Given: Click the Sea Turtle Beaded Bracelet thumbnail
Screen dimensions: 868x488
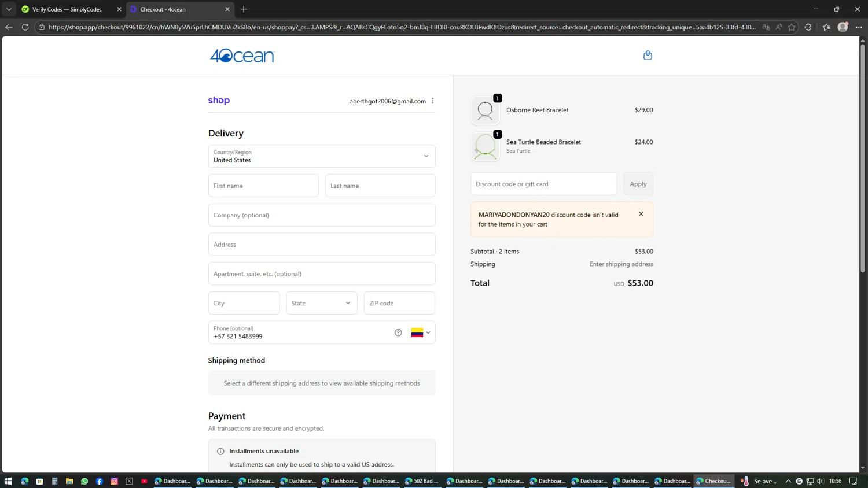Looking at the screenshot, I should [485, 146].
